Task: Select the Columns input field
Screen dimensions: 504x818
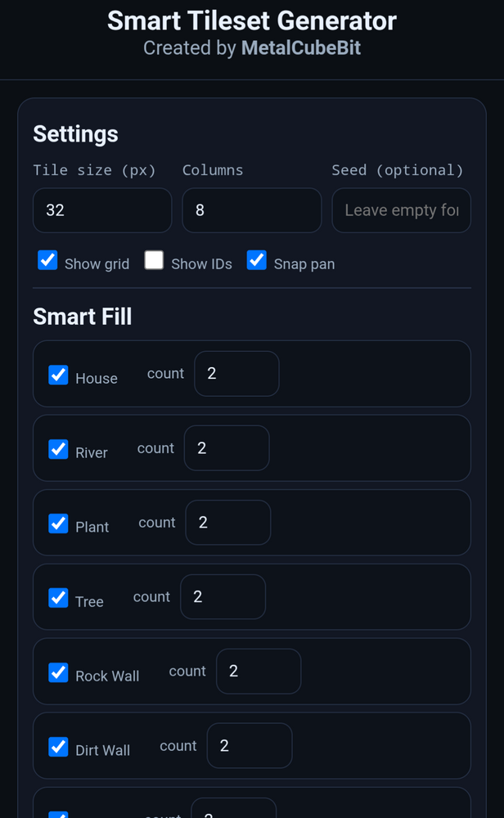Action: pos(251,210)
